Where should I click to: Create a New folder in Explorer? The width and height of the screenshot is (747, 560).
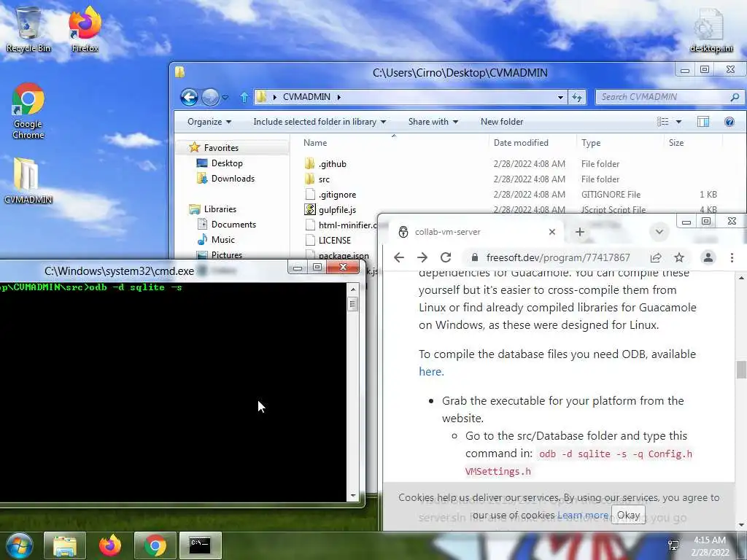click(502, 122)
